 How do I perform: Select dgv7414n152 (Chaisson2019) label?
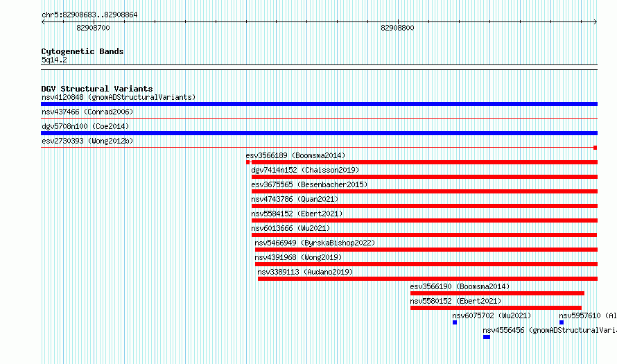305,170
